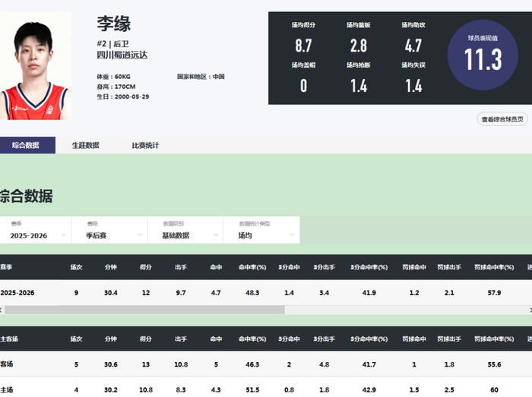The image size is (532, 397).
Task: Click the 3分命中率(%) column header in season table
Action: (369, 267)
